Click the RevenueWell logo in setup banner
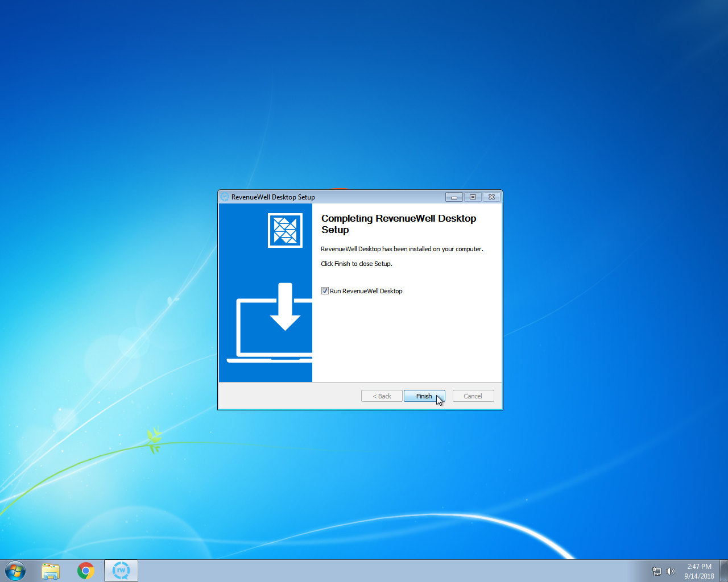 point(285,231)
